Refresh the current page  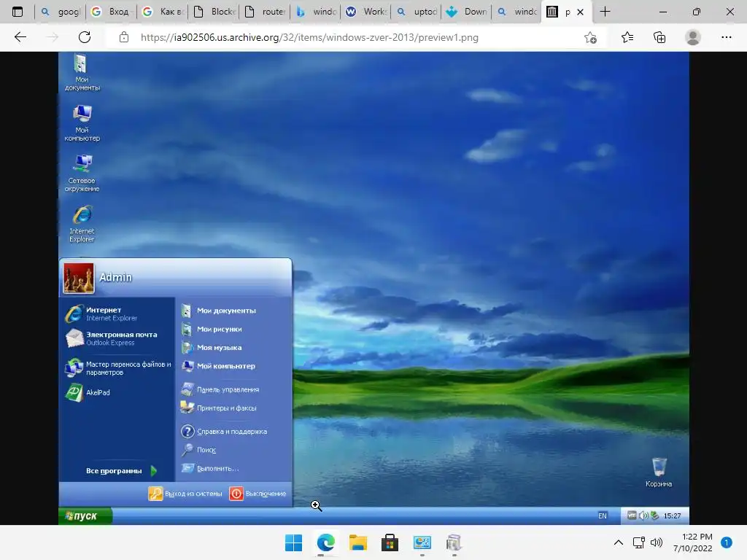(85, 37)
